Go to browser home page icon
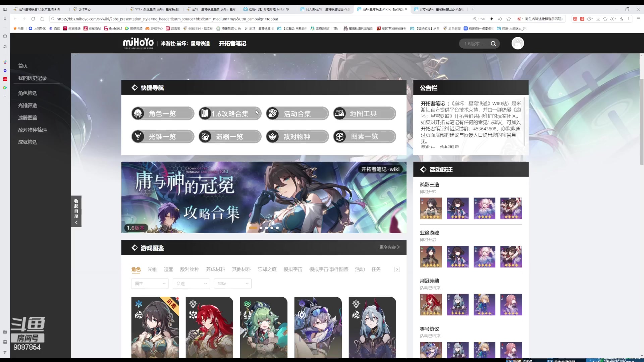644x362 pixels. pos(42,19)
